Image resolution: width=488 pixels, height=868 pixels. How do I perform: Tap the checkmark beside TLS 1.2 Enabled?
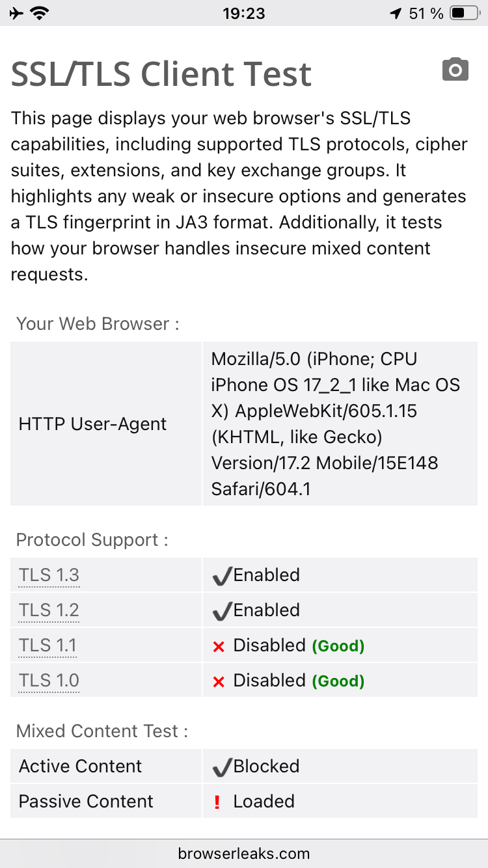(x=222, y=611)
